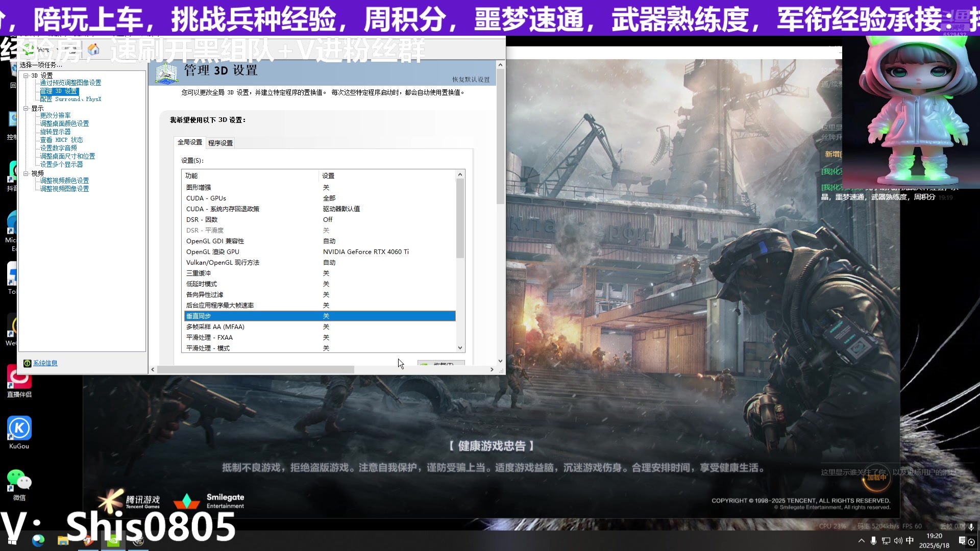Open 通过预览调整图像设置 in the task tree
980x551 pixels.
[70, 83]
